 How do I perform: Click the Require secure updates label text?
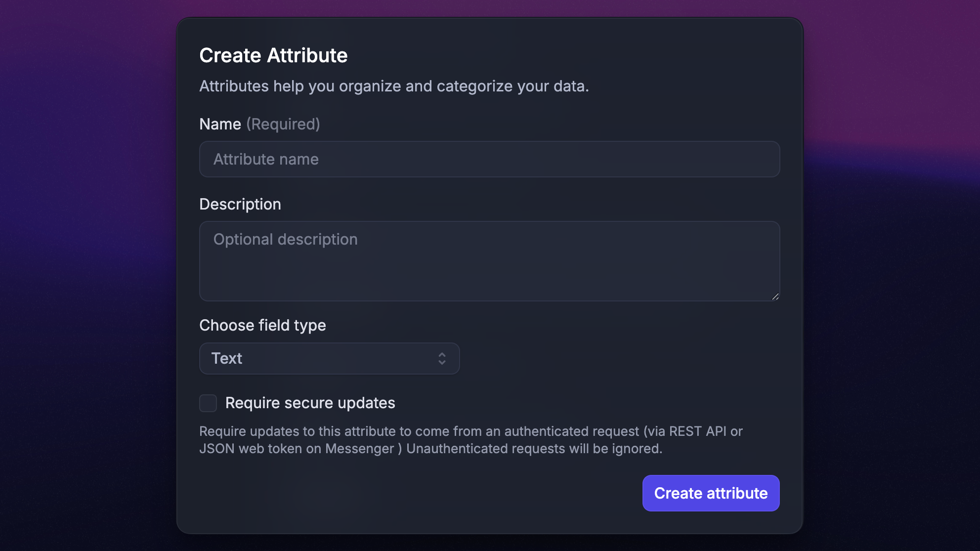(310, 403)
